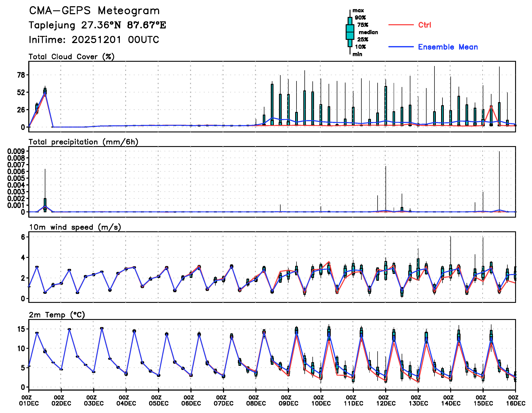
Task: Click the CMA-GEPS Meteogram title
Action: click(x=94, y=11)
